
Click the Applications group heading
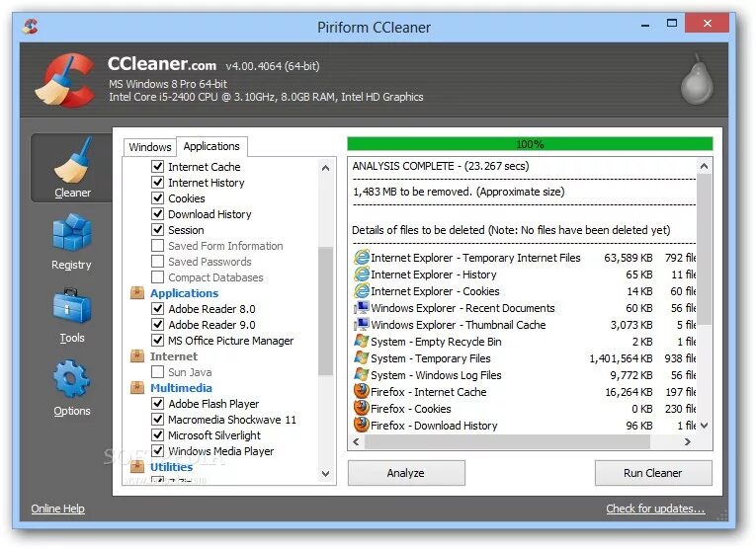[184, 293]
